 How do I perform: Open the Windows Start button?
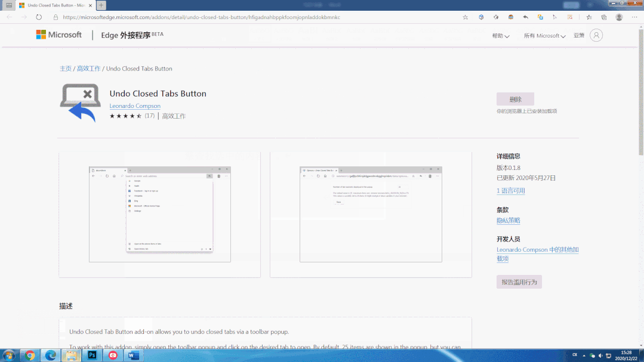pyautogui.click(x=9, y=355)
